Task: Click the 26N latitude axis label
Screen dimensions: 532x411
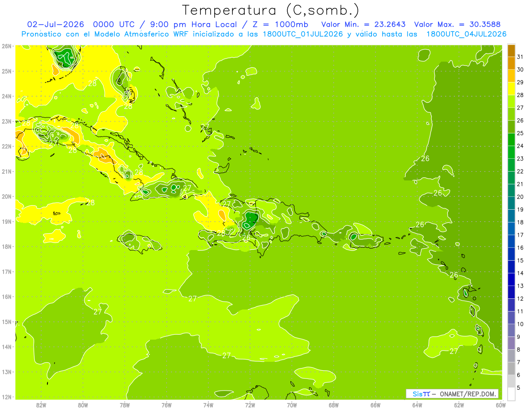Action: tap(6, 46)
